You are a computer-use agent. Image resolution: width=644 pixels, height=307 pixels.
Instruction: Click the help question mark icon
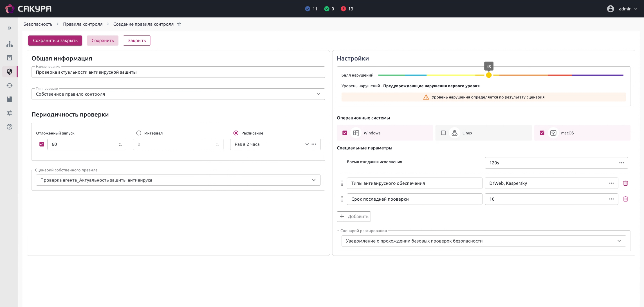(x=10, y=127)
